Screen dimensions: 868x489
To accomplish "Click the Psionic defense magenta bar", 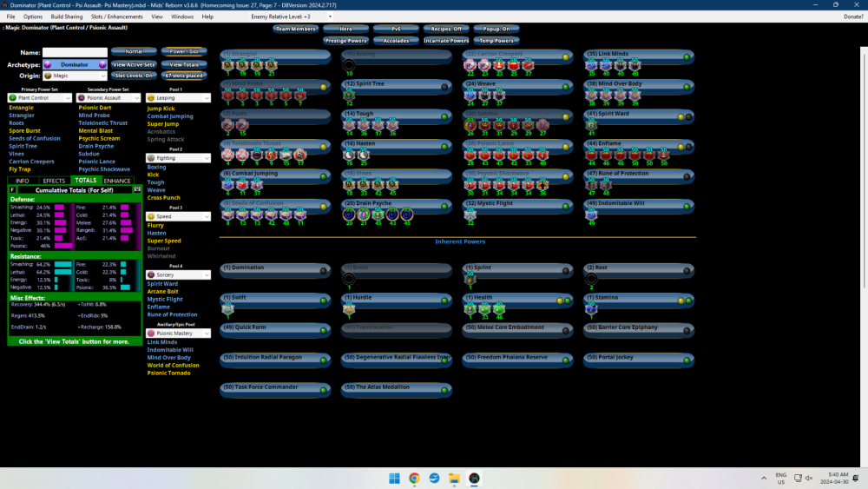I will (x=63, y=246).
